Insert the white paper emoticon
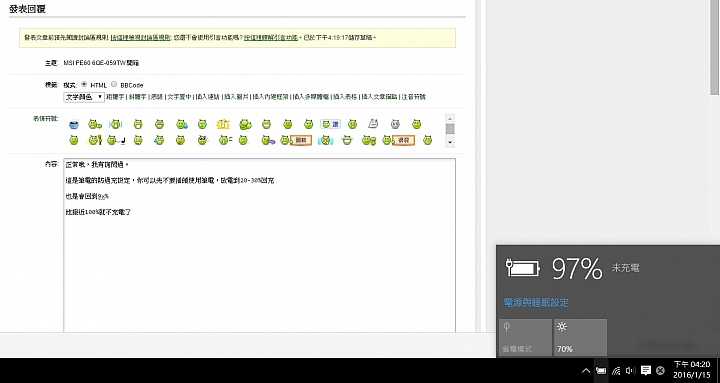Image resolution: width=720 pixels, height=383 pixels. (373, 124)
